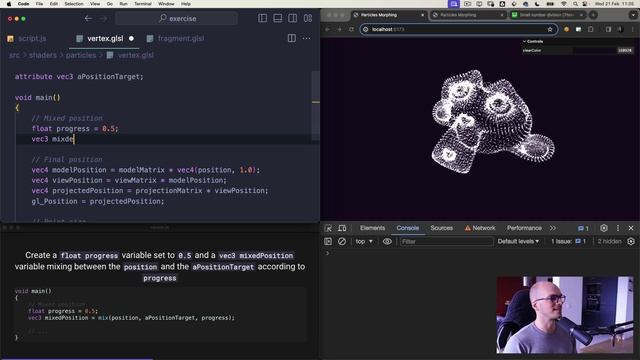Image resolution: width=640 pixels, height=360 pixels.
Task: Go forward with VS Code navigation arrow
Action: (103, 18)
